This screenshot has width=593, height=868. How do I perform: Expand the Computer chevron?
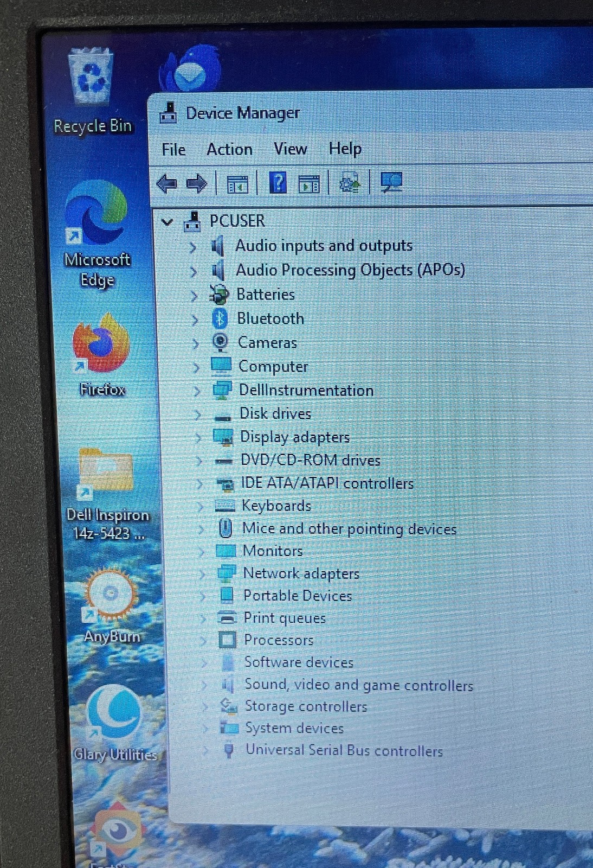tap(196, 367)
